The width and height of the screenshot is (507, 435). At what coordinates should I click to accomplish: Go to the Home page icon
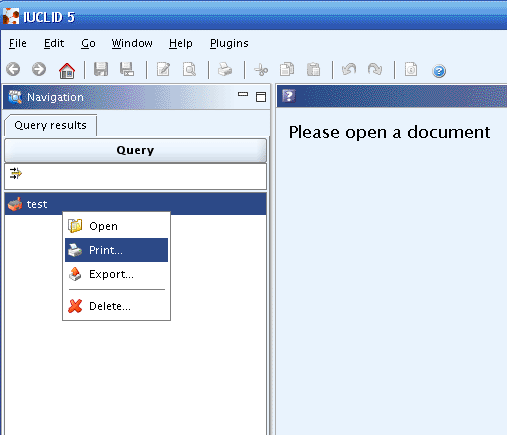pos(67,70)
